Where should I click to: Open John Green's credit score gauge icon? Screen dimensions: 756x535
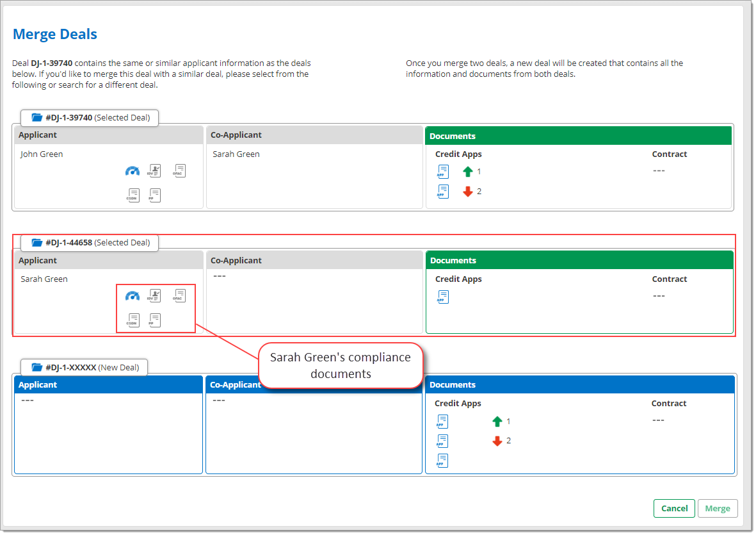click(x=133, y=171)
